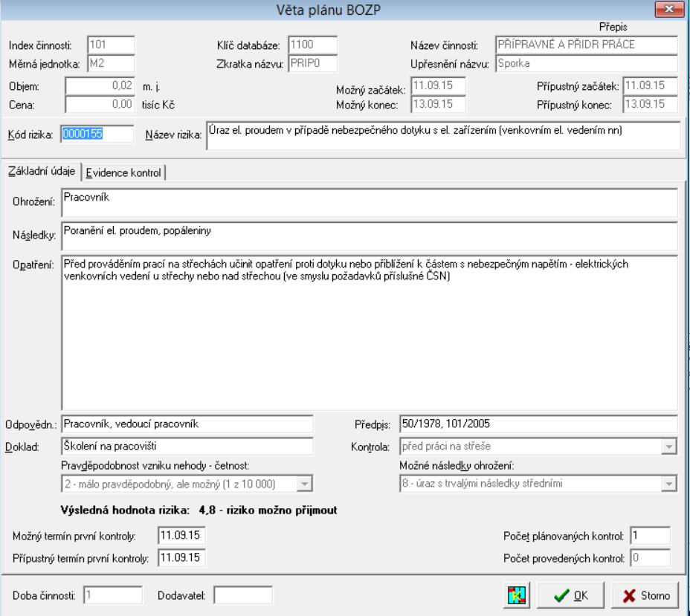Image resolution: width=690 pixels, height=616 pixels.
Task: Click the Index činnosti field showing 101
Action: click(x=111, y=45)
